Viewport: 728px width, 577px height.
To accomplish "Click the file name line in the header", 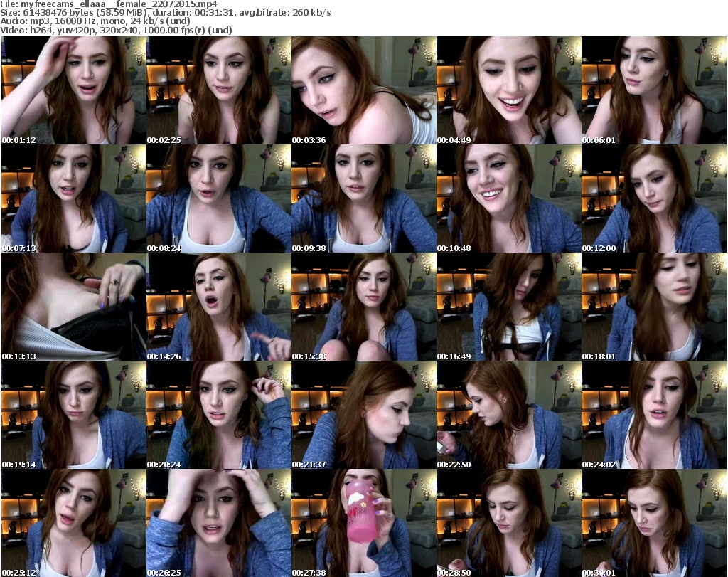I will 109,4.
